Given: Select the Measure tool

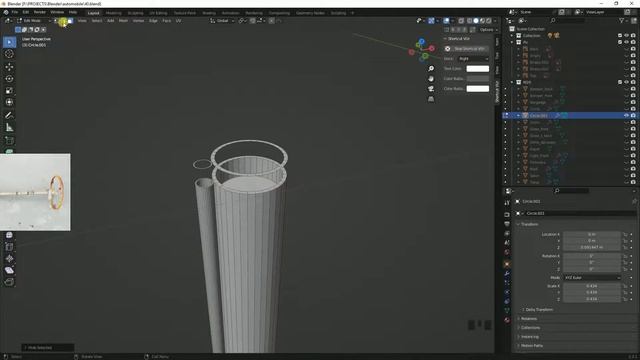Looking at the screenshot, I should (9, 127).
